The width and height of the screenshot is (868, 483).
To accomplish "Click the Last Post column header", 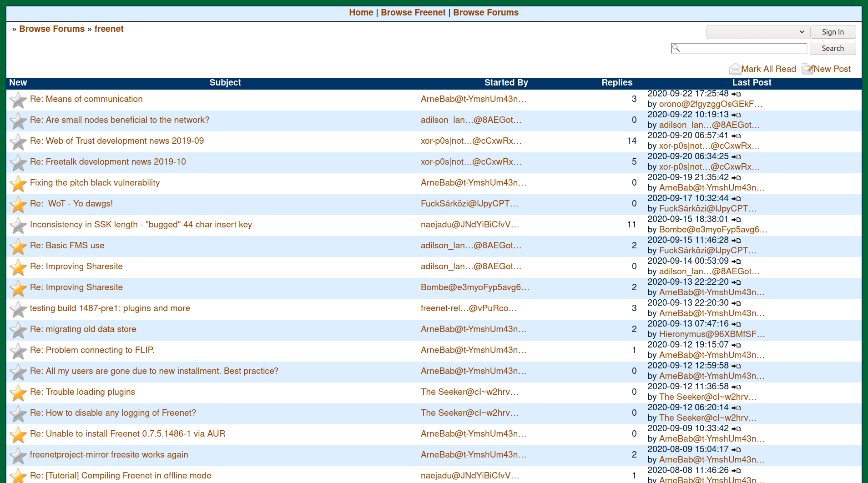I will click(752, 83).
